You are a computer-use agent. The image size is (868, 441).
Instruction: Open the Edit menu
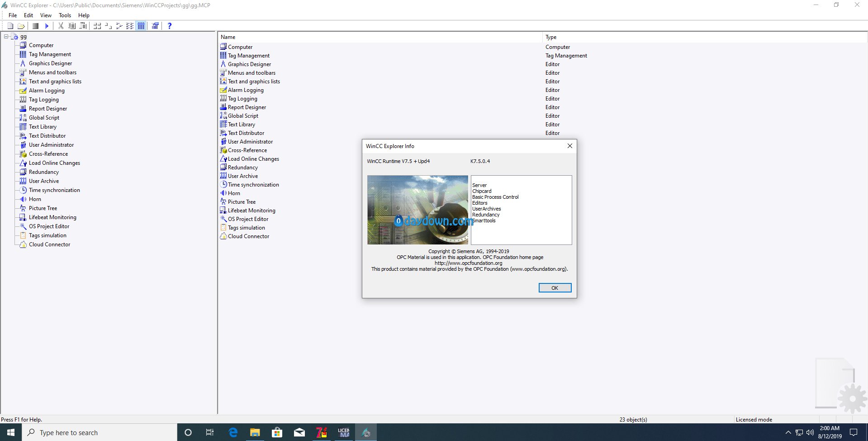pyautogui.click(x=28, y=15)
